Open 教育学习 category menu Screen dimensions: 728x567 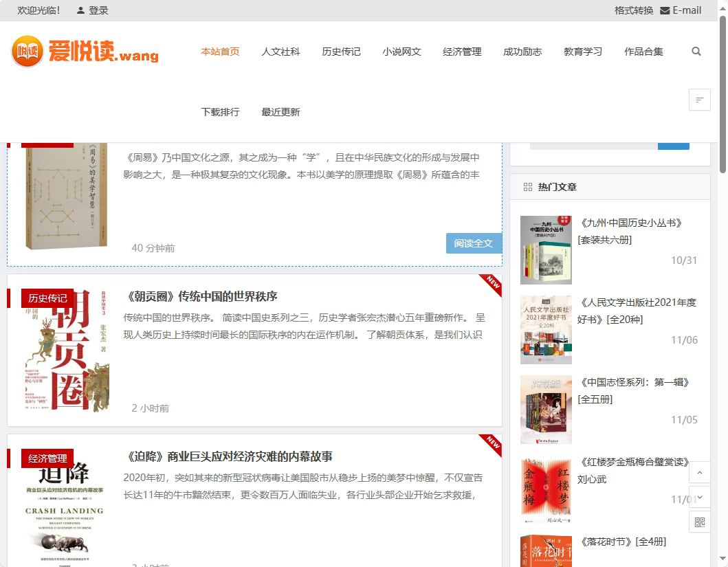(x=583, y=52)
